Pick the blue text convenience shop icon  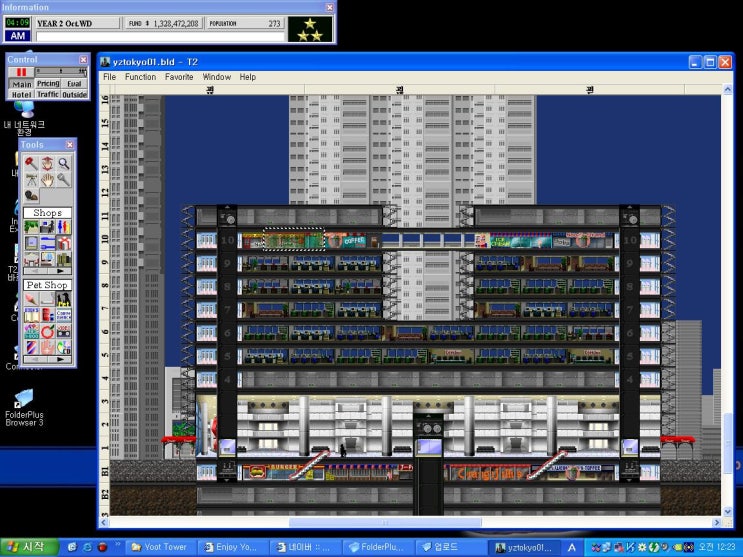[63, 315]
